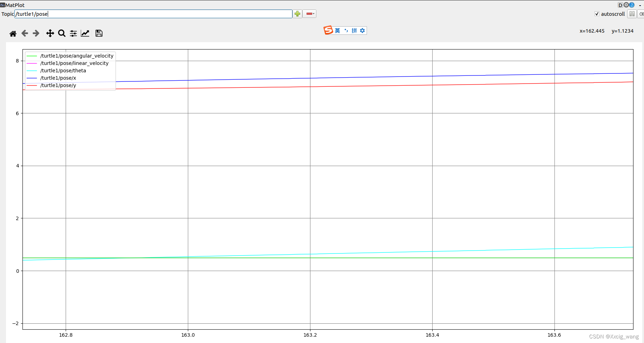Open remove topic red minus dropdown
Screen dimensions: 644x343
click(309, 14)
